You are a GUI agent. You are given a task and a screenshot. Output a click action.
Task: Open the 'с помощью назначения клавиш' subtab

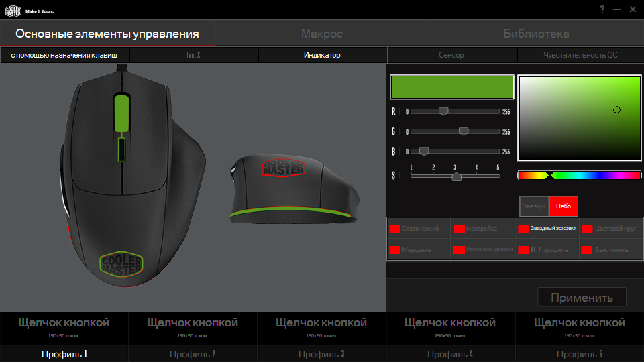point(64,55)
